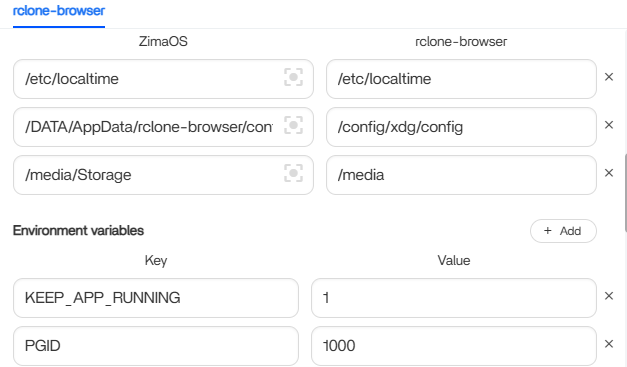The width and height of the screenshot is (627, 367).
Task: Click the KEEP_APP_RUNNING key field
Action: pos(156,298)
